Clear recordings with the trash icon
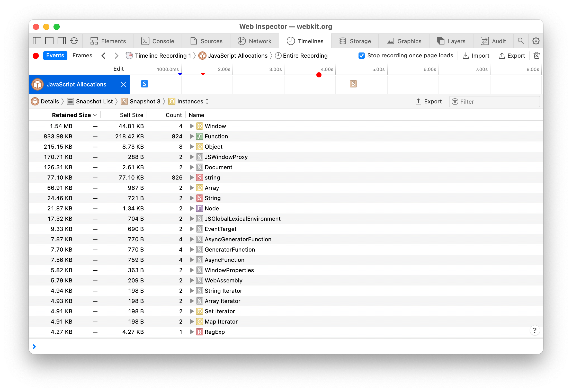572x392 pixels. [x=537, y=56]
